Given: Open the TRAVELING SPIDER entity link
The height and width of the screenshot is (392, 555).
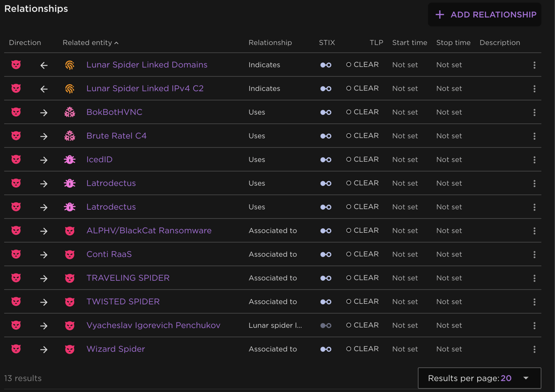Looking at the screenshot, I should tap(128, 278).
